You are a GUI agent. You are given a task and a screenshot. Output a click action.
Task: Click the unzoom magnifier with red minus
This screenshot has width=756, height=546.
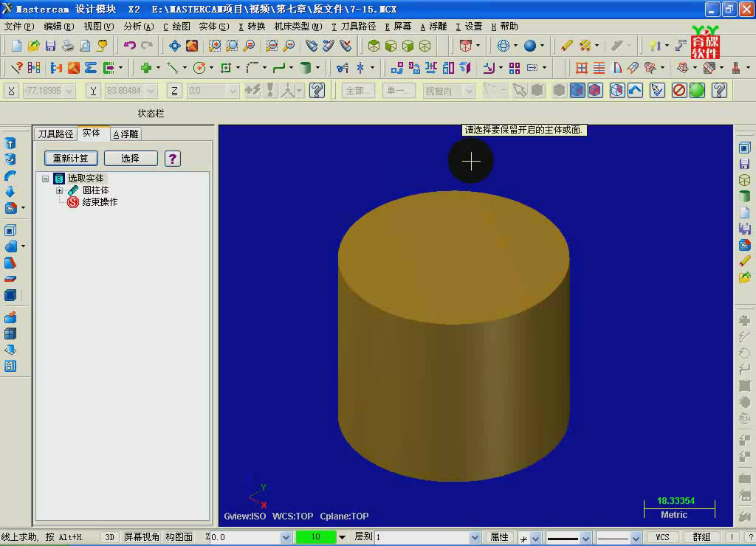click(x=289, y=46)
